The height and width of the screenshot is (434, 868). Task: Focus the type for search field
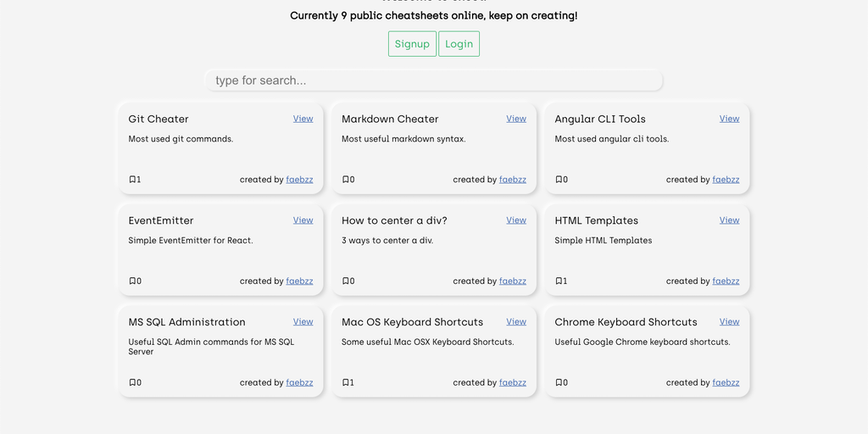[433, 81]
